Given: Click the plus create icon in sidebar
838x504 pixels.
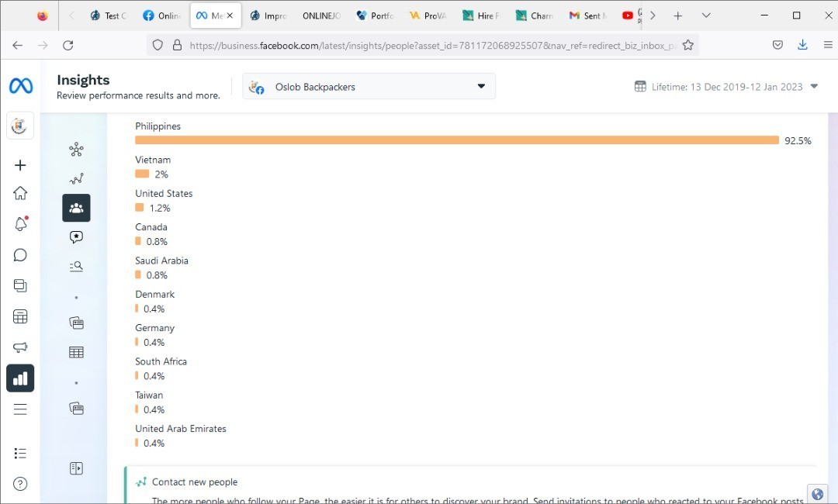Looking at the screenshot, I should click(19, 165).
